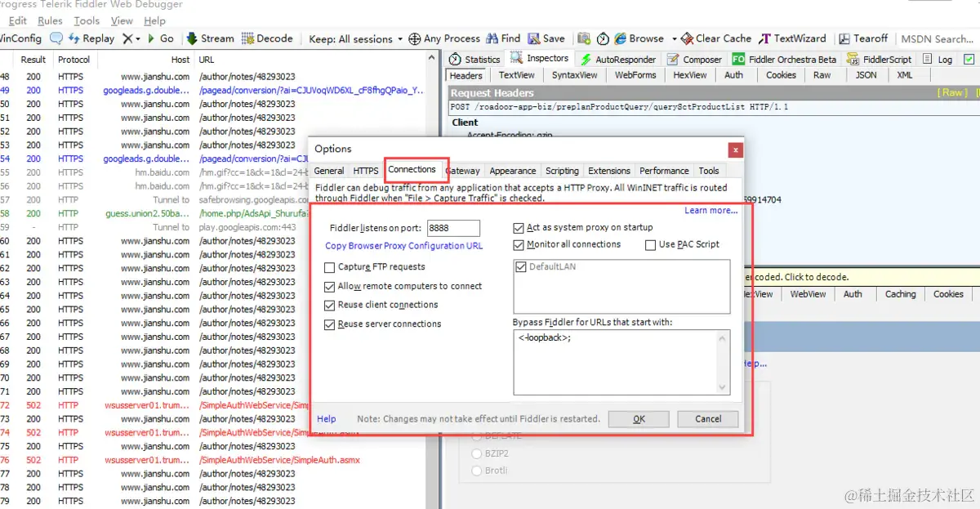Click the Fiddler listens on port field
Viewport: 980px width, 509px height.
[x=453, y=229]
